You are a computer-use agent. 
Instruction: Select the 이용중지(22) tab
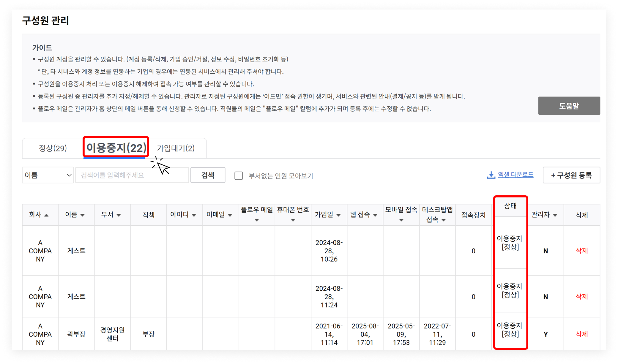pyautogui.click(x=116, y=148)
